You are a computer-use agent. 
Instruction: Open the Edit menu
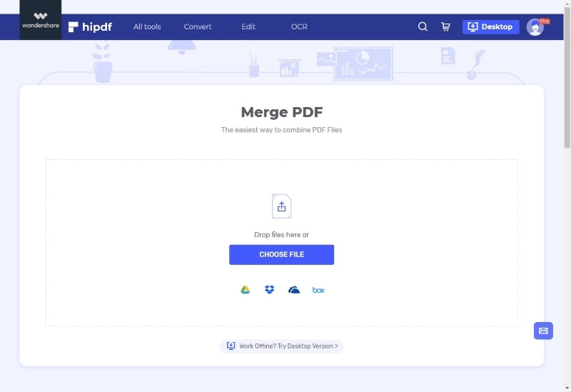[248, 27]
